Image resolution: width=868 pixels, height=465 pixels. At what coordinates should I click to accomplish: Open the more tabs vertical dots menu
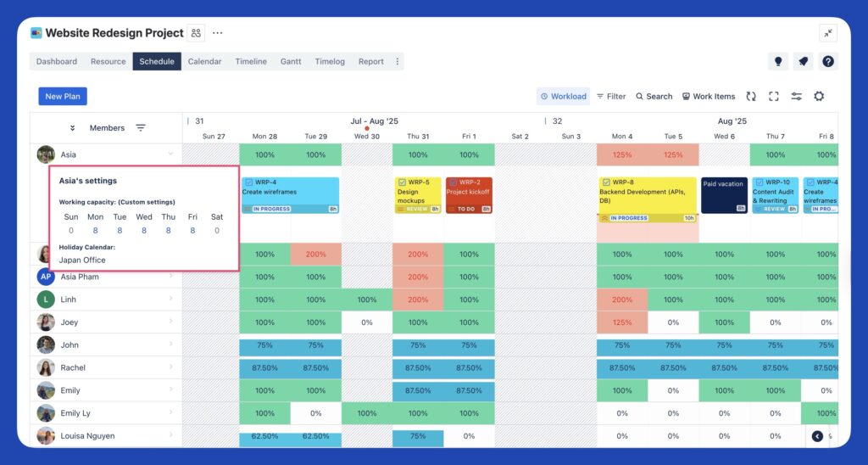click(x=397, y=62)
